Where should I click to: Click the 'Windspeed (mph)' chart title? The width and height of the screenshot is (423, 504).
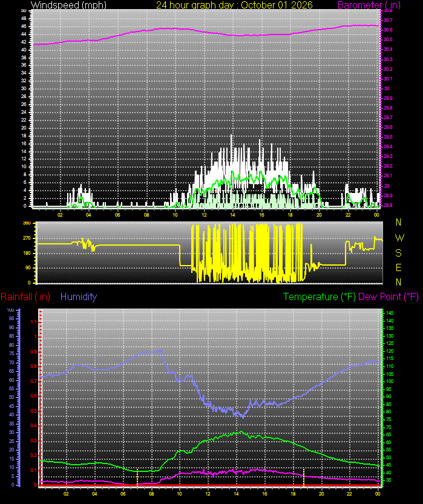pyautogui.click(x=68, y=5)
